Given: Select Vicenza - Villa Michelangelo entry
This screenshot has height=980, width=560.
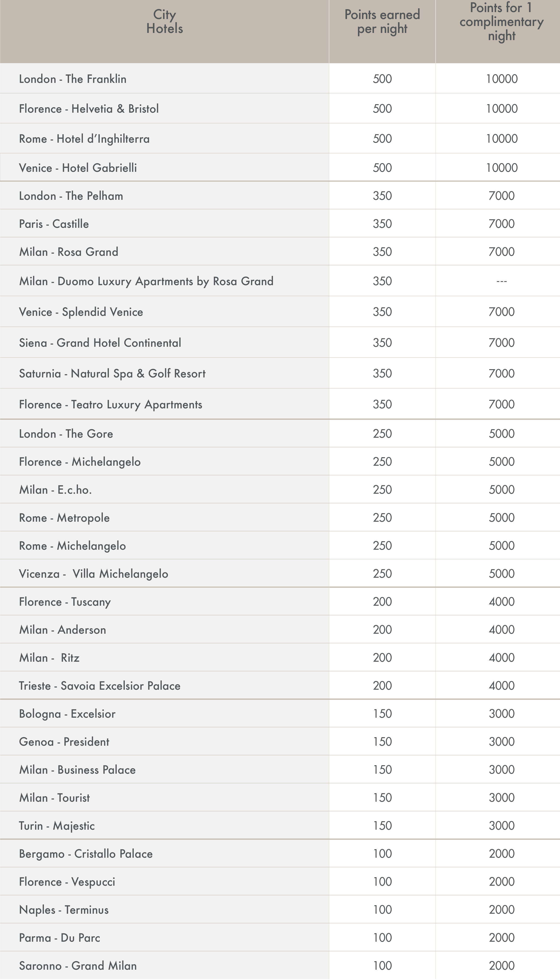Looking at the screenshot, I should click(x=93, y=574).
